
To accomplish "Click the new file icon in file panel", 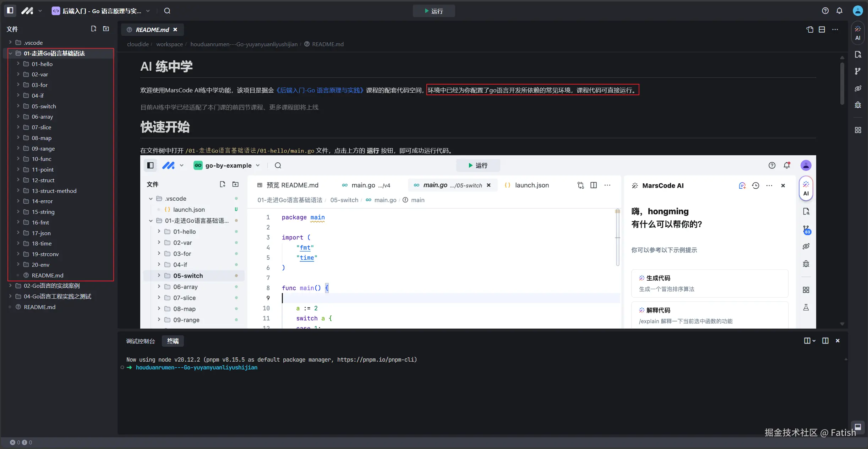I will 93,29.
